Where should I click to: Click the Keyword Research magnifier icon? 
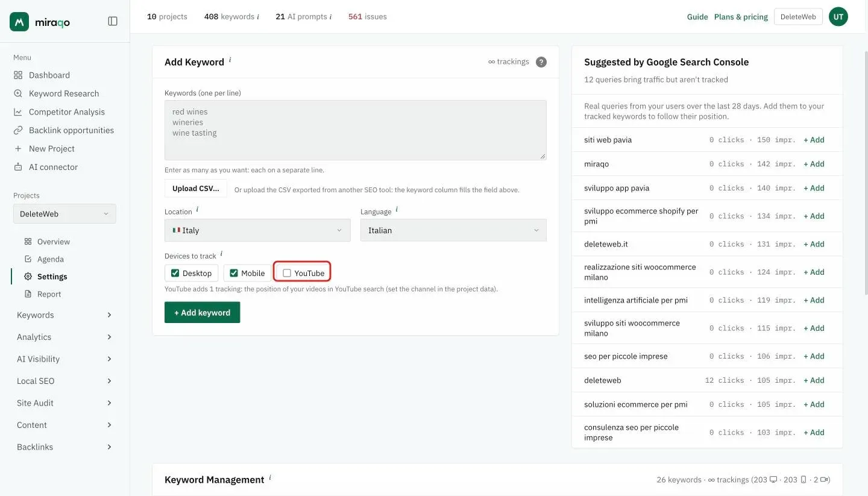tap(18, 93)
